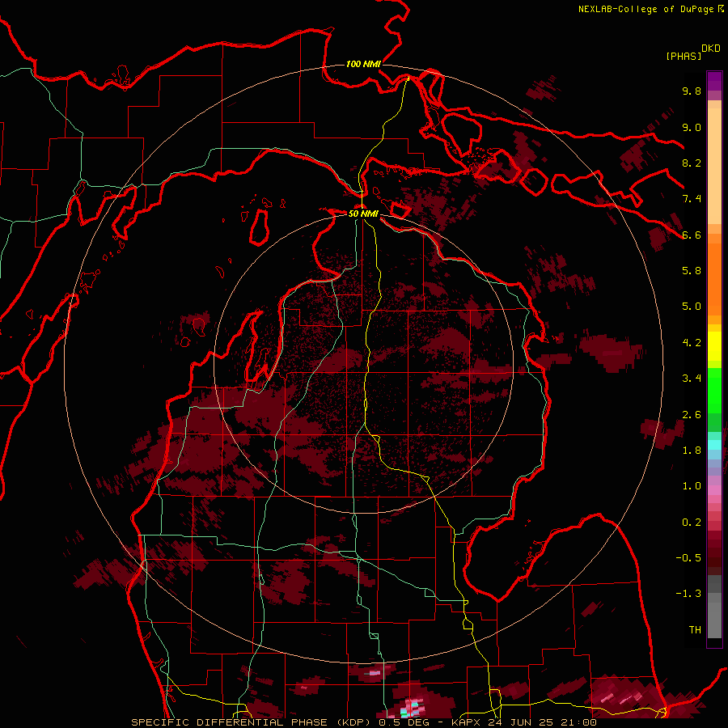Click the 0.2 value on color scale
Screen dimensions: 728x728
pyautogui.click(x=692, y=523)
